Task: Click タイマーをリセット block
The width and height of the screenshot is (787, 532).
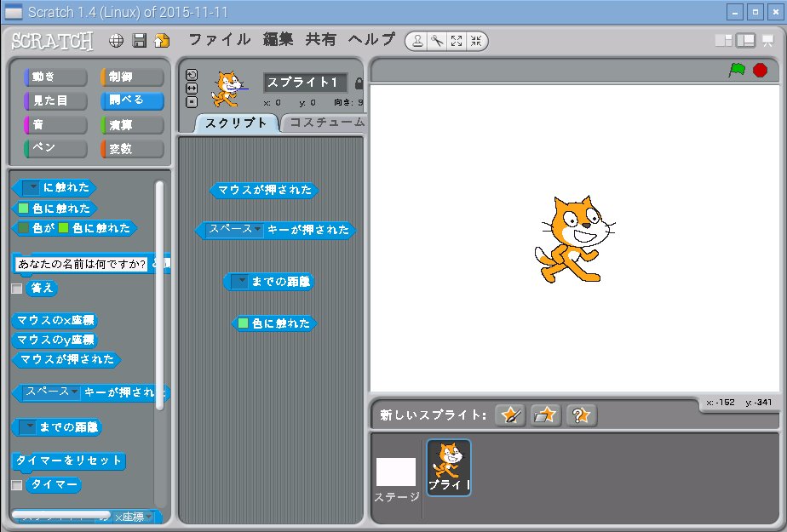Action: [x=69, y=460]
